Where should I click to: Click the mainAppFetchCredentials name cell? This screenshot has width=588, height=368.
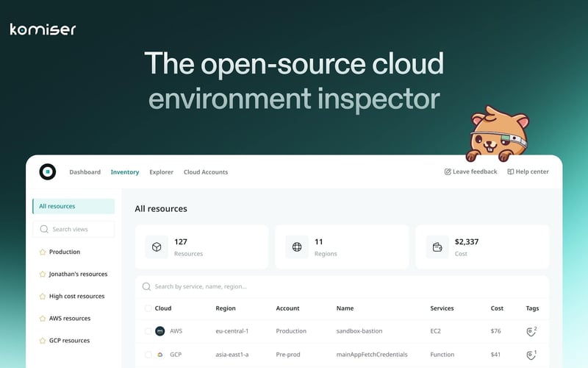(372, 355)
